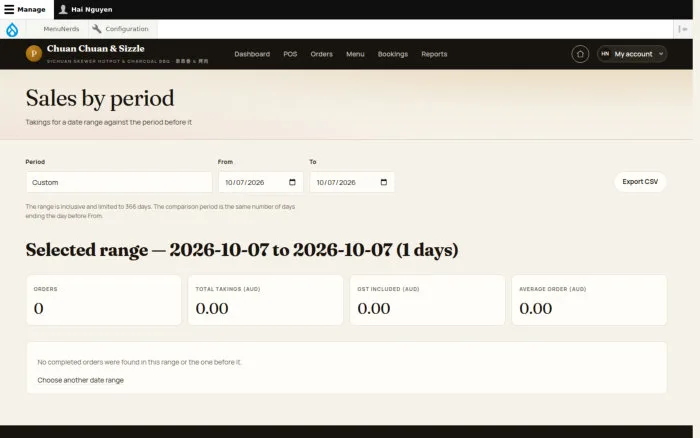Open the Period dropdown set to Custom

pos(119,182)
